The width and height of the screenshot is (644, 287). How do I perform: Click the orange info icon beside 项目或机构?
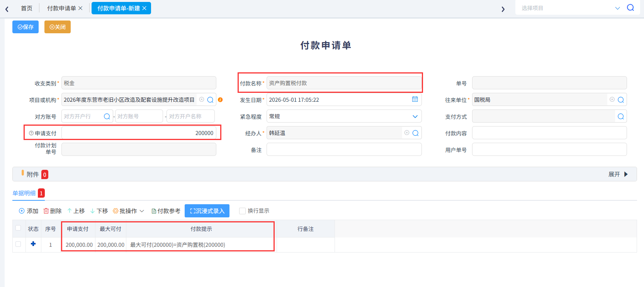pyautogui.click(x=220, y=100)
